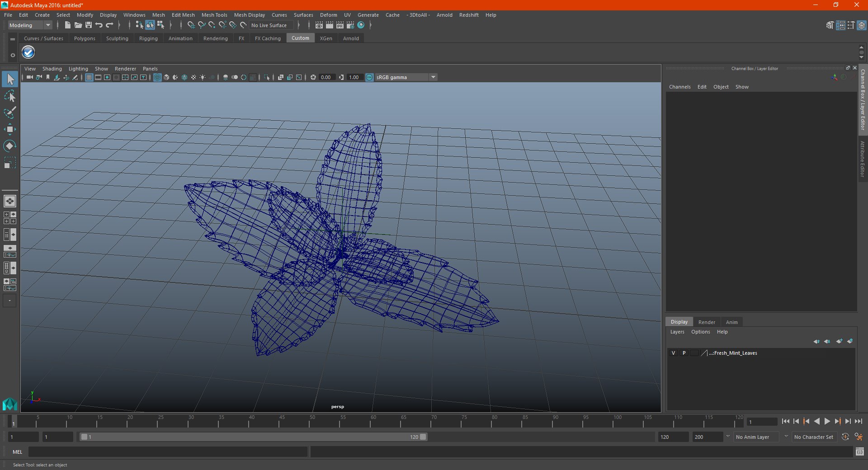Activate the Lasso select tool
The image size is (868, 470).
(10, 96)
